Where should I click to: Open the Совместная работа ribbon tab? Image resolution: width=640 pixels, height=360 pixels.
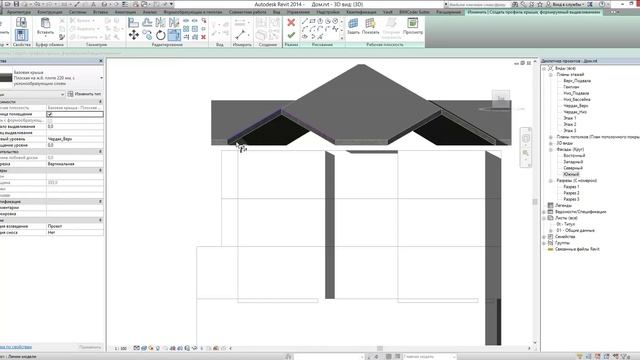tap(248, 12)
